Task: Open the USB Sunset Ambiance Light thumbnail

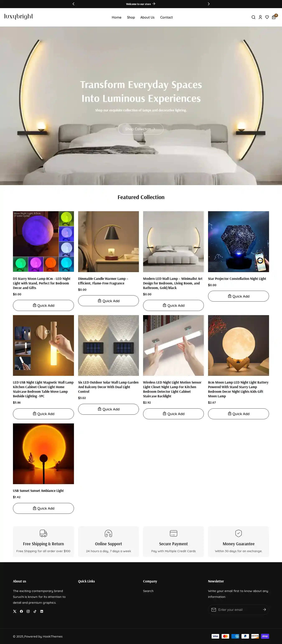Action: 43,454
